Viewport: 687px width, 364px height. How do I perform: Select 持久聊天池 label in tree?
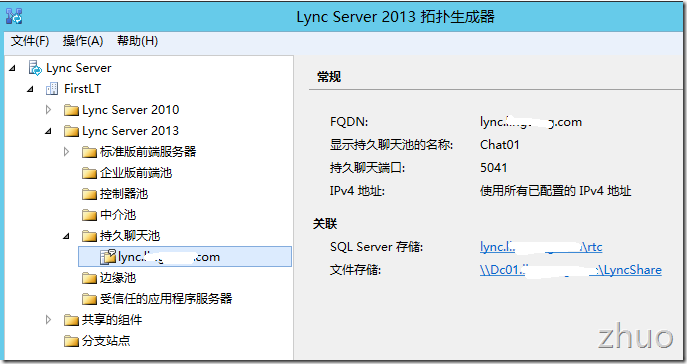coord(130,236)
